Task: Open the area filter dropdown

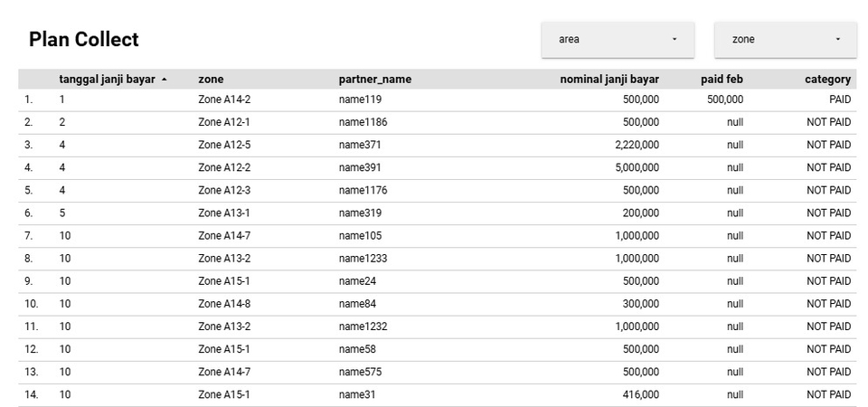Action: [618, 39]
